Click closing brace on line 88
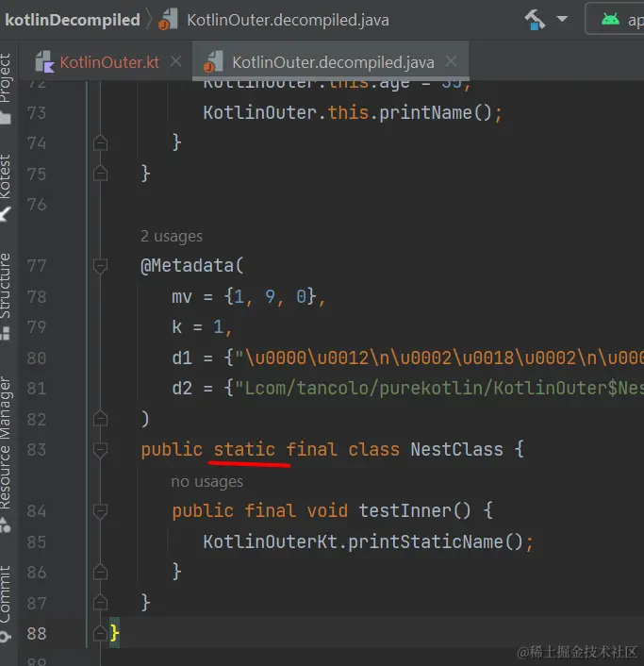This screenshot has width=644, height=666. pos(115,633)
